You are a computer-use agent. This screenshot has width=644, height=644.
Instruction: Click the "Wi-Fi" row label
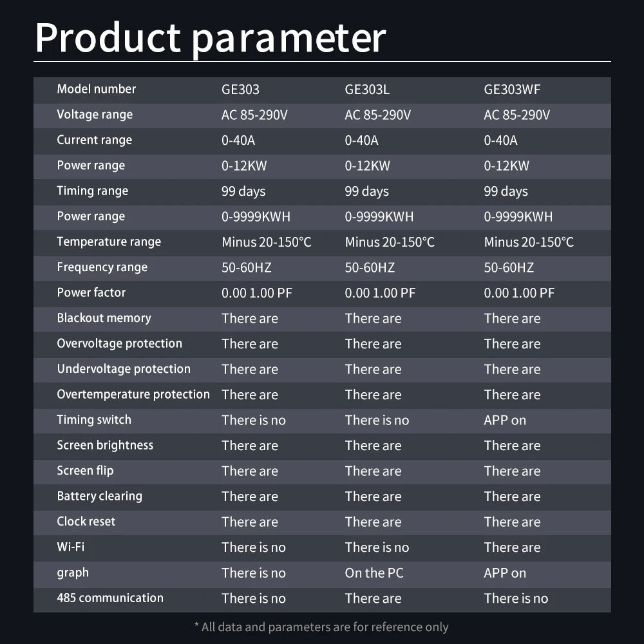point(70,547)
